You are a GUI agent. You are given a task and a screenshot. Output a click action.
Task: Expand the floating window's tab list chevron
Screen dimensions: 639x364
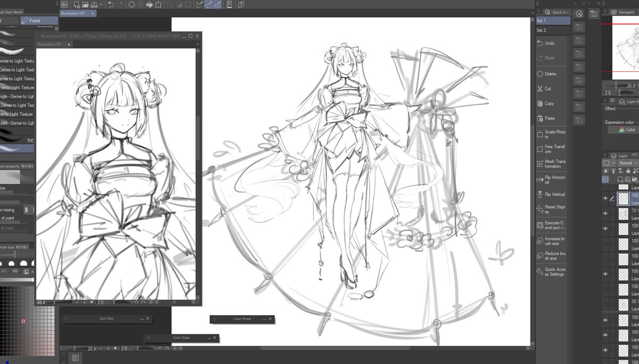tap(198, 44)
